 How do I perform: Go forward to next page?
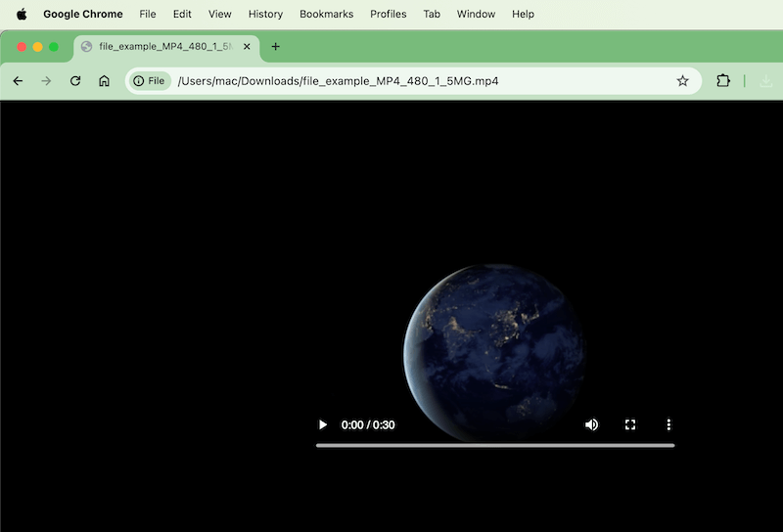point(46,81)
